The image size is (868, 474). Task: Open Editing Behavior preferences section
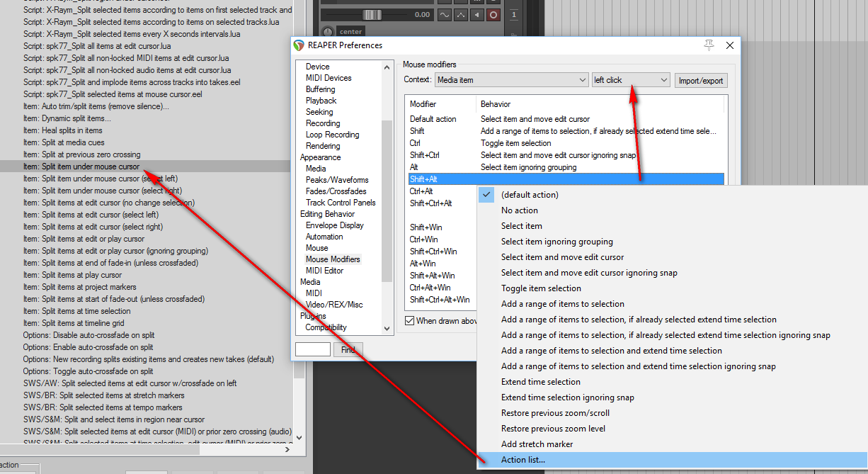(328, 214)
